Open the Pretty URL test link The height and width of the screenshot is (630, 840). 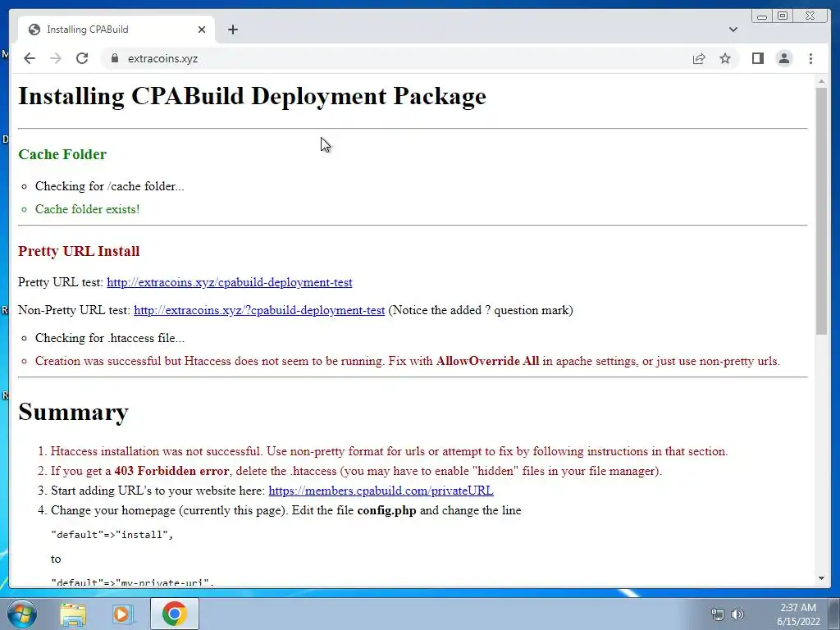pos(230,282)
